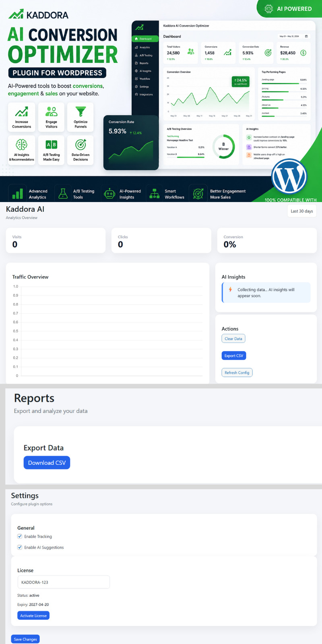Uncheck the Enable Tracking checkbox
Screen dimensions: 322x644
pos(20,536)
